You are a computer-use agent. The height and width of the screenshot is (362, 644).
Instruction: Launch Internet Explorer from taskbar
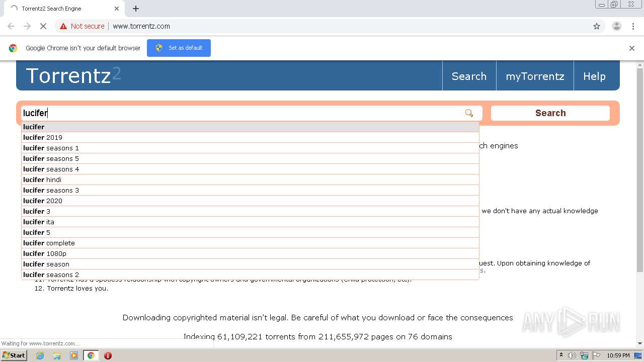pos(40,355)
